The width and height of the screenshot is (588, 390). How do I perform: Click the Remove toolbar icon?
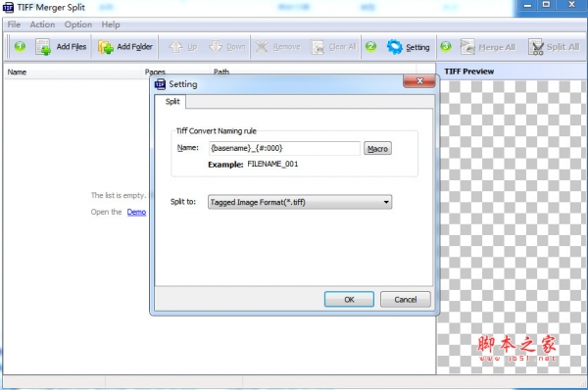[262, 47]
